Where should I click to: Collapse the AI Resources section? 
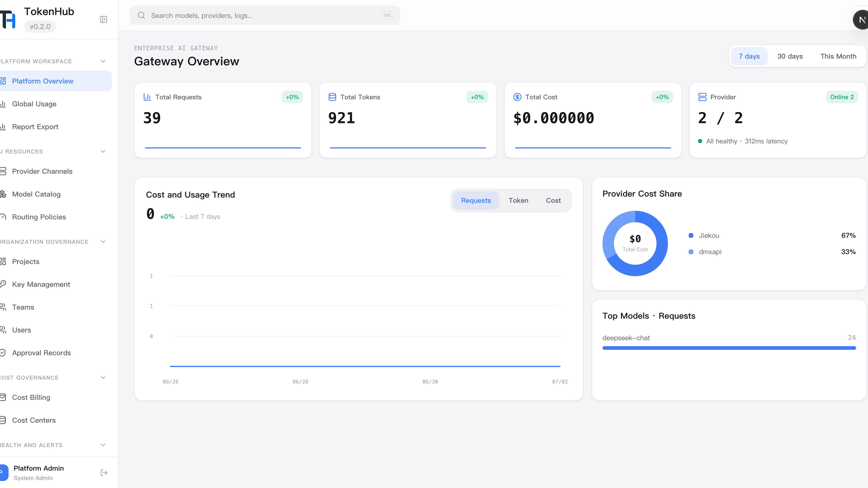tap(103, 151)
